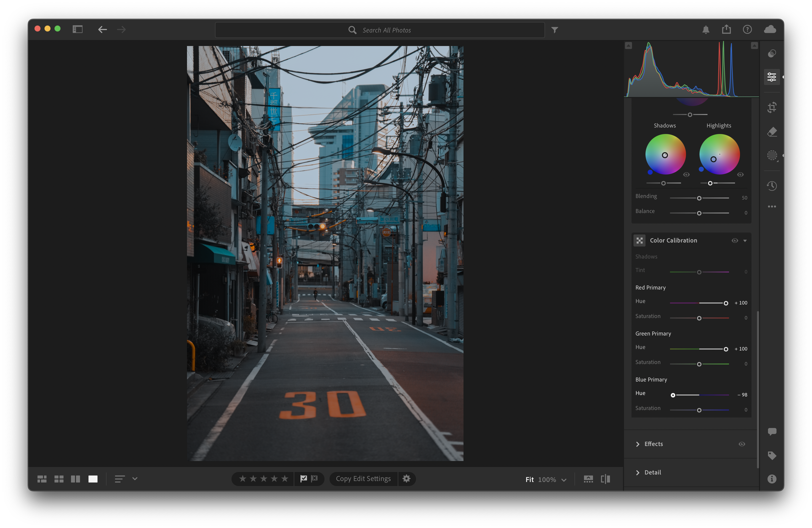Toggle the filmstrip icon
The image size is (812, 528).
(588, 479)
